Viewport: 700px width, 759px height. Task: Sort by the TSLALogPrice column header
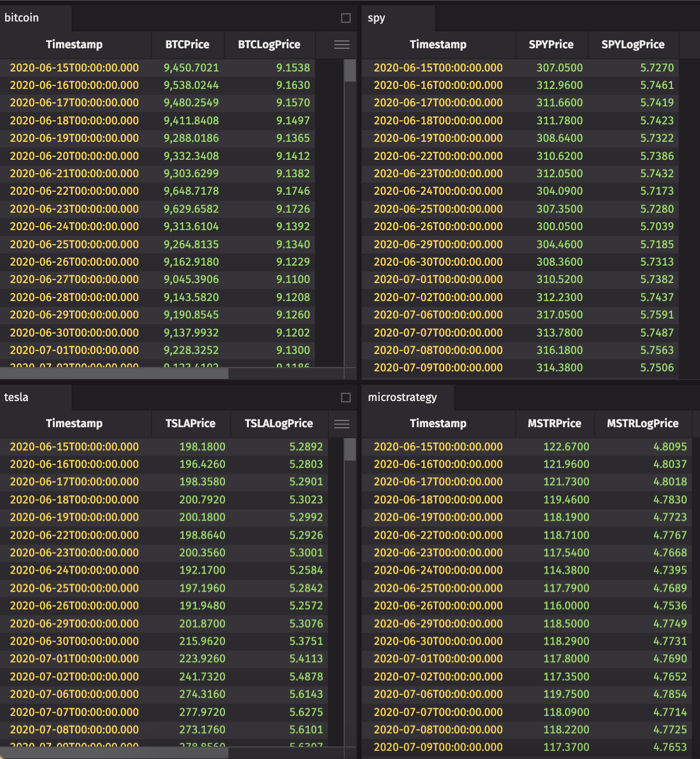pos(278,424)
